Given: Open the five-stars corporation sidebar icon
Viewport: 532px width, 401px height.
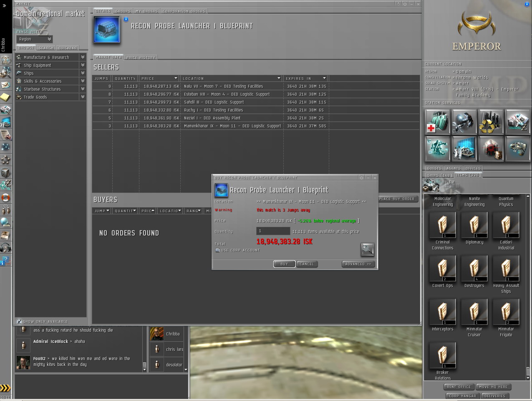Looking at the screenshot, I should click(6, 160).
